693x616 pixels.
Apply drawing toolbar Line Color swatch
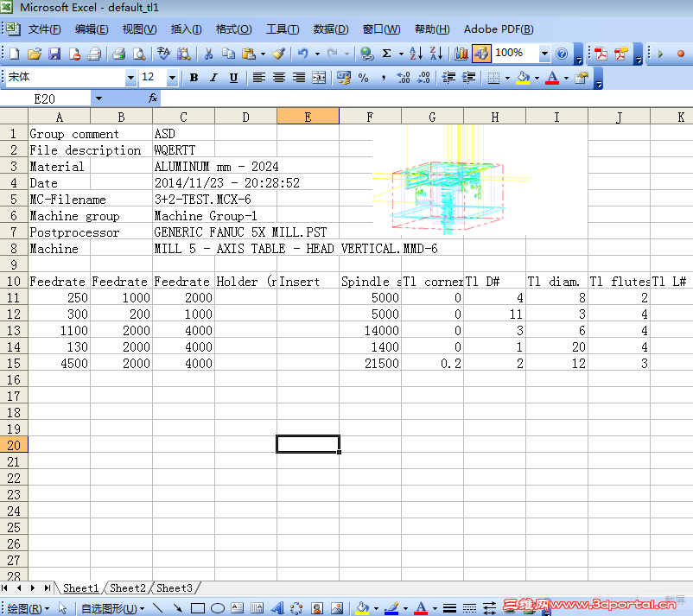pyautogui.click(x=391, y=608)
